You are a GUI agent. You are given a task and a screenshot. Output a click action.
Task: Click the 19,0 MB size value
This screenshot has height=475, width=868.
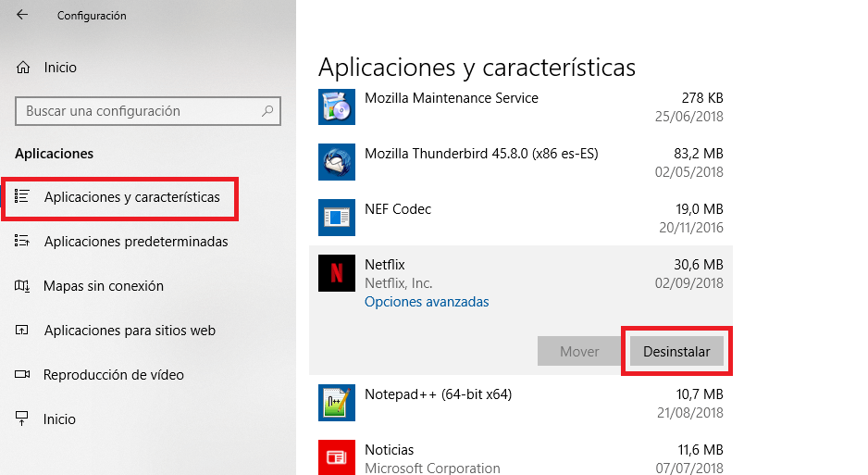coord(700,209)
